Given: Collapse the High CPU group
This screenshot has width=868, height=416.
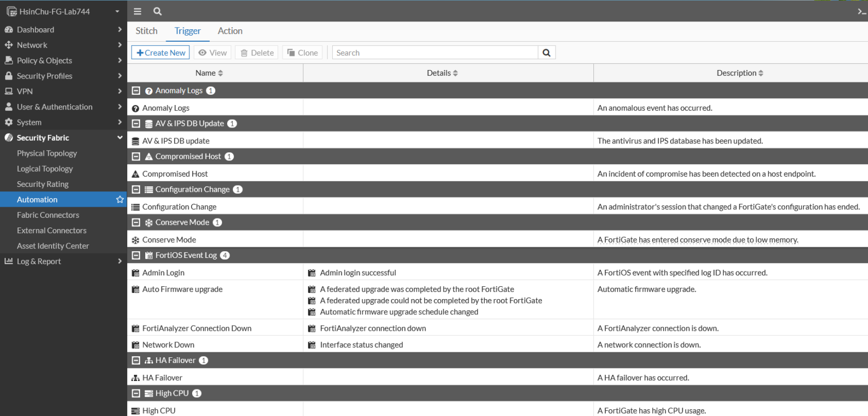Looking at the screenshot, I should pyautogui.click(x=136, y=393).
